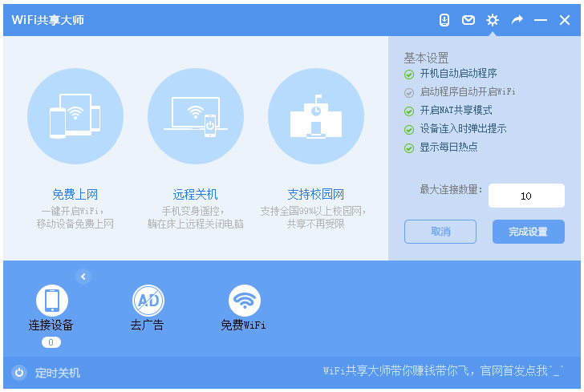The height and width of the screenshot is (392, 584).
Task: Minimize the WiFi共享大师 window
Action: click(541, 20)
